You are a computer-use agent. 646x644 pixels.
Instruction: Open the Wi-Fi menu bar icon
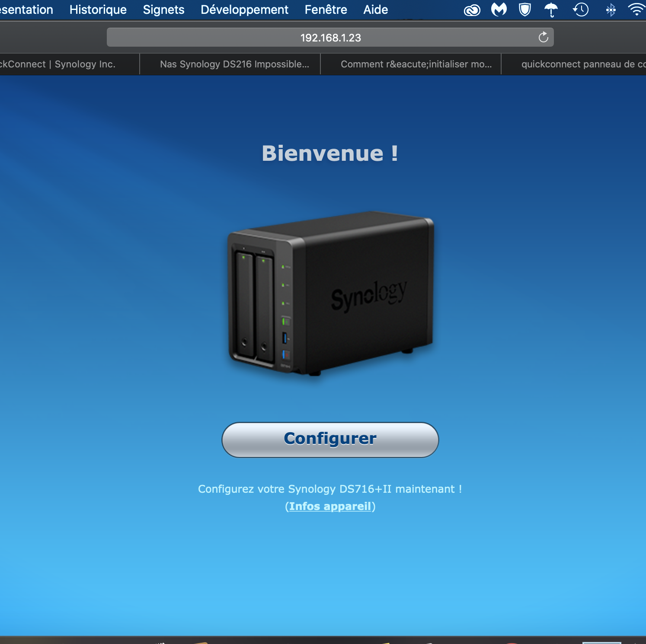tap(636, 10)
